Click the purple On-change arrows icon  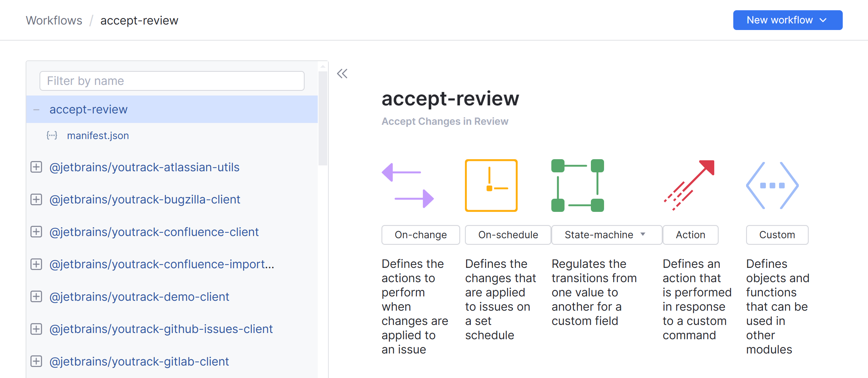[x=407, y=186]
